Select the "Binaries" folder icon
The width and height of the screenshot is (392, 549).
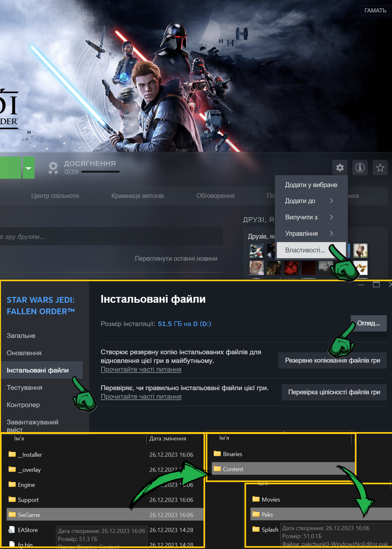(217, 454)
